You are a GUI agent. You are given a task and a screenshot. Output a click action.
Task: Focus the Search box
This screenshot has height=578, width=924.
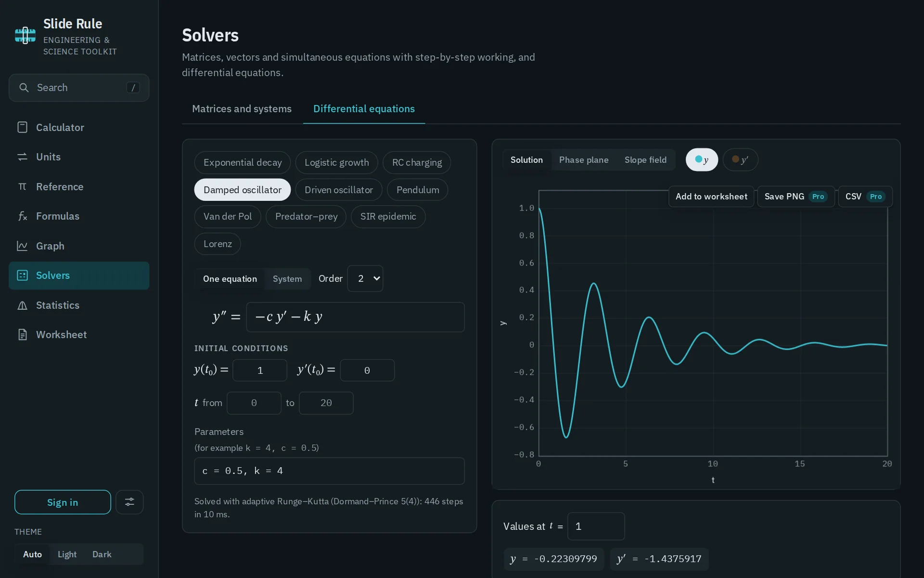pyautogui.click(x=79, y=88)
